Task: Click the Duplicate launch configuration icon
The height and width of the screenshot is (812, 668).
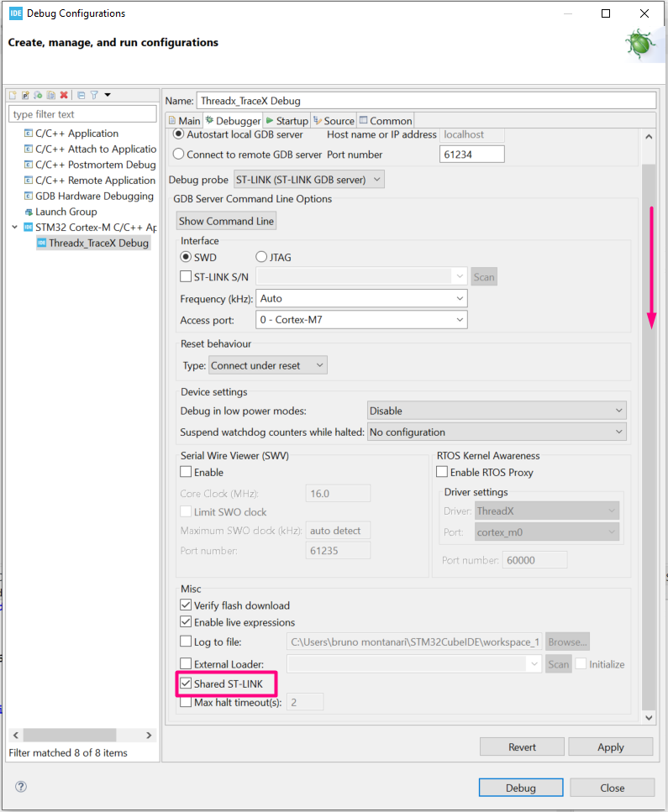Action: click(50, 95)
